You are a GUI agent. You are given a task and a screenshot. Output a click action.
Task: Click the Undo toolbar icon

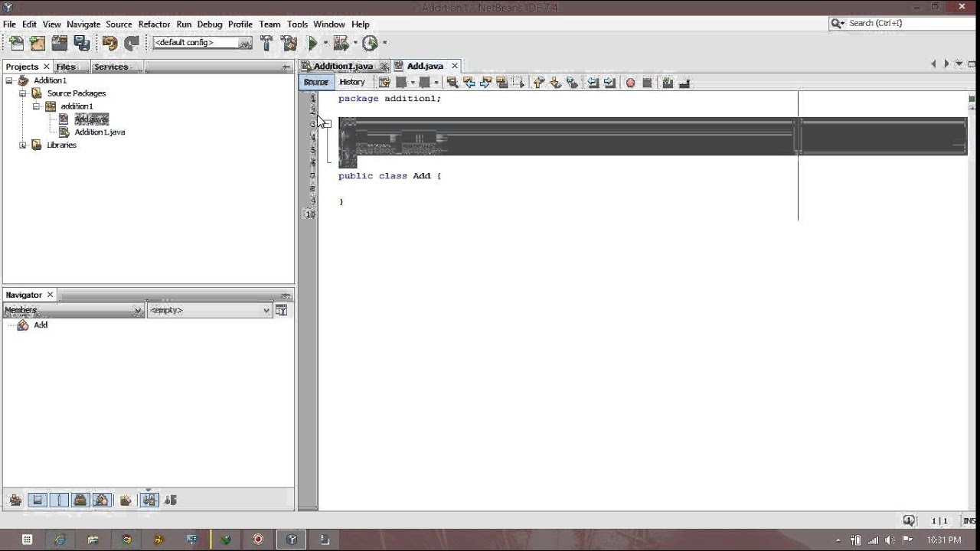point(109,44)
